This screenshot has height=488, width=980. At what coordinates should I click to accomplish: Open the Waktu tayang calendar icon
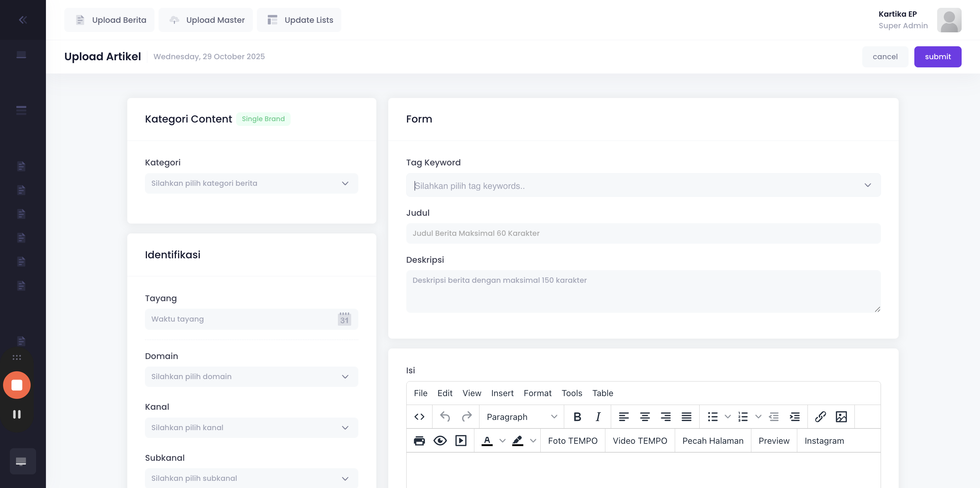[344, 319]
